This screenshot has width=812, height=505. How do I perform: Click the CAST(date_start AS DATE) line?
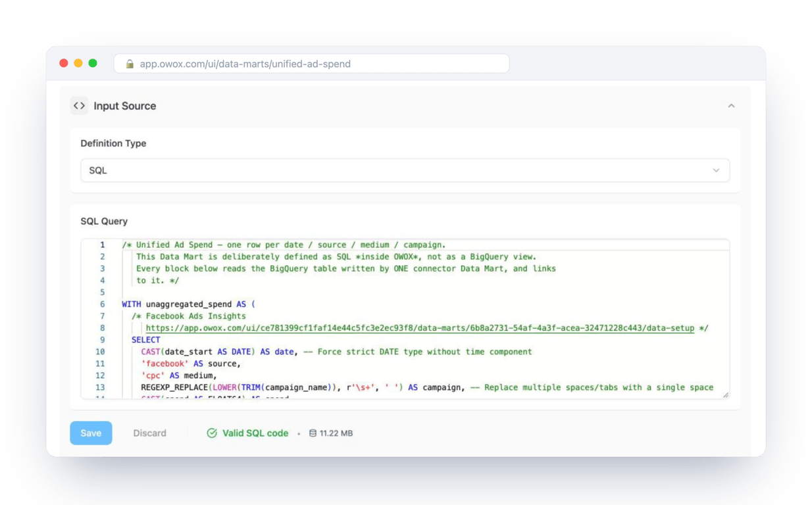click(336, 351)
